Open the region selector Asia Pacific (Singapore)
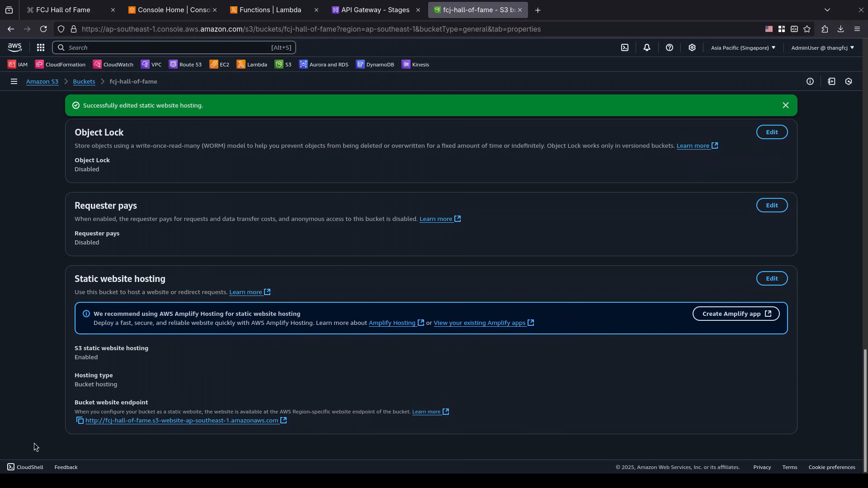Image resolution: width=868 pixels, height=488 pixels. point(743,47)
